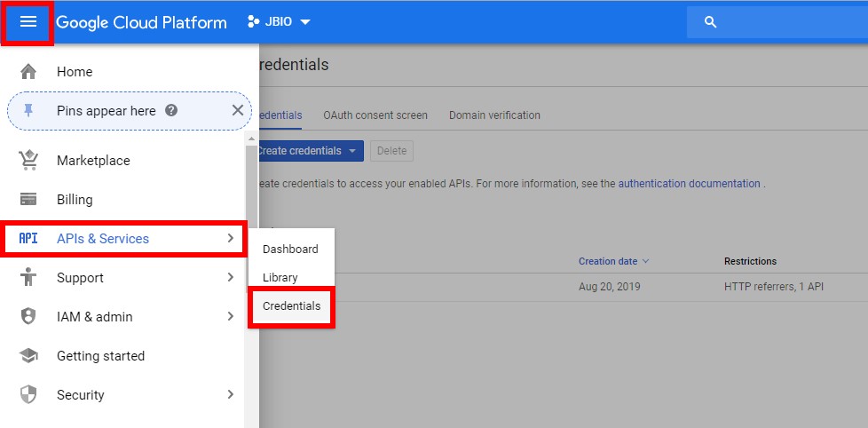
Task: Click the Restrictions column header
Action: [750, 261]
